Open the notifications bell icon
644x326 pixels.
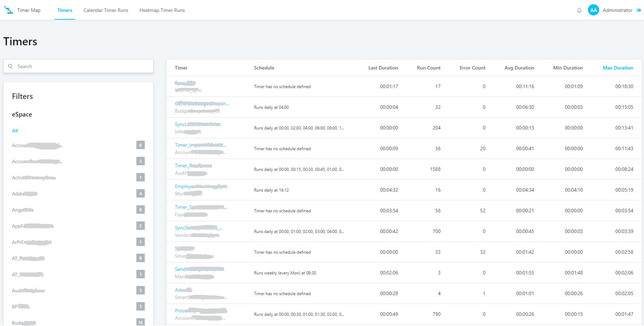tap(579, 11)
